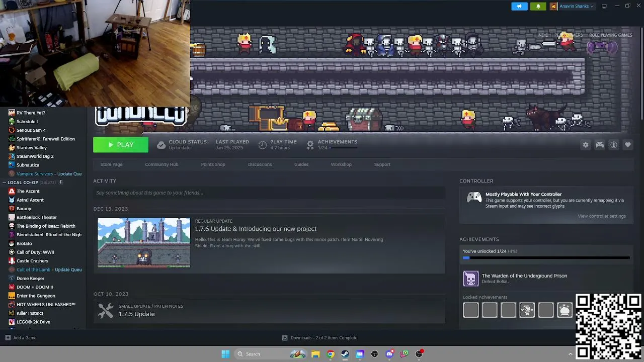
Task: Open Discord from the taskbar
Action: click(x=389, y=354)
